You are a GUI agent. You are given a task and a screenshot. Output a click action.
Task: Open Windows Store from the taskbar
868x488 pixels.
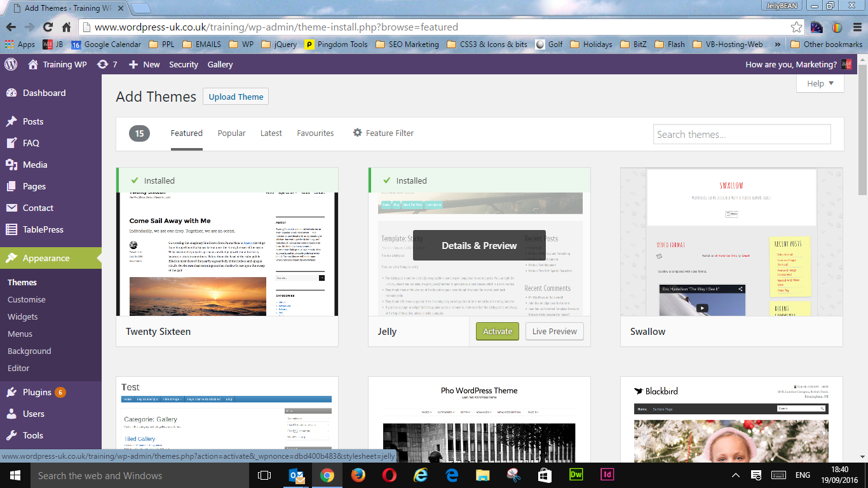[x=545, y=475]
